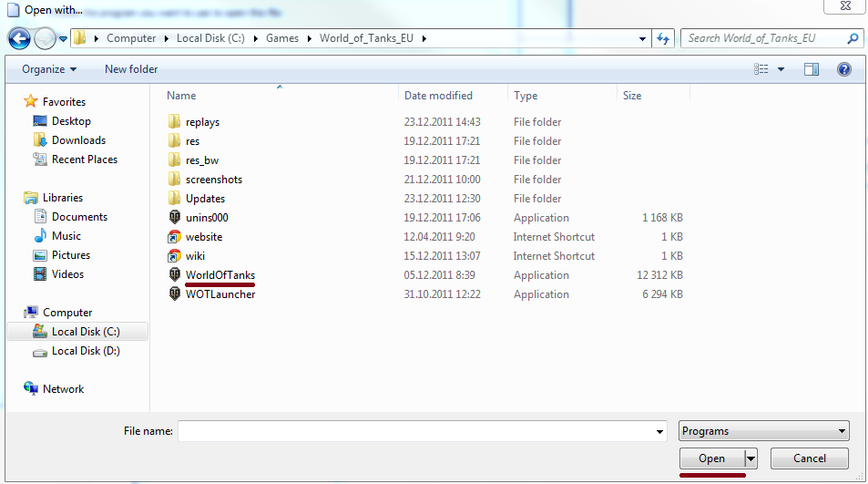Viewport: 868px width, 484px height.
Task: Click New folder in the toolbar
Action: (131, 69)
